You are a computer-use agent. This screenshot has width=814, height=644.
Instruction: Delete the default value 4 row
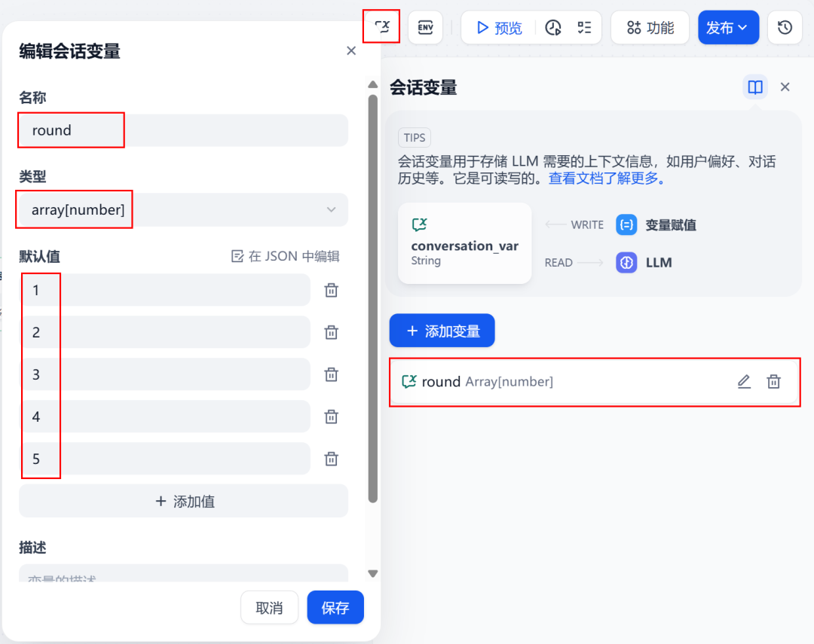click(331, 417)
